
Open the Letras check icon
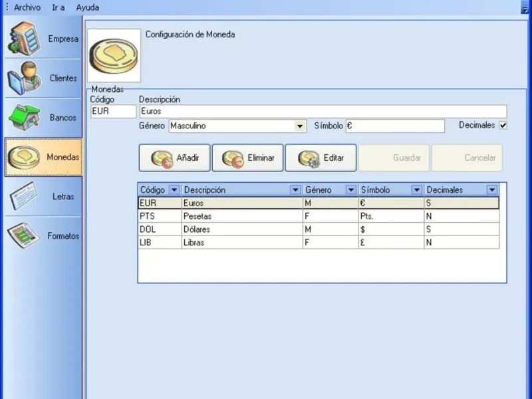coord(24,196)
